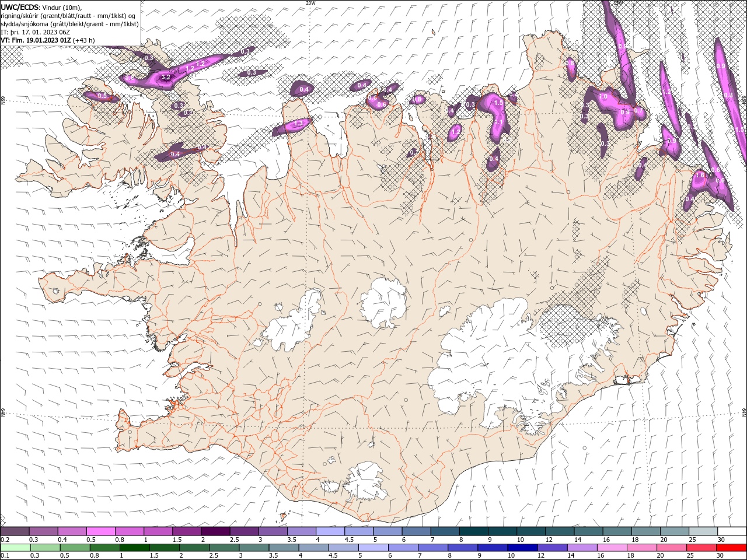Click the dark green 1 swatch in rain legend

(x=135, y=548)
